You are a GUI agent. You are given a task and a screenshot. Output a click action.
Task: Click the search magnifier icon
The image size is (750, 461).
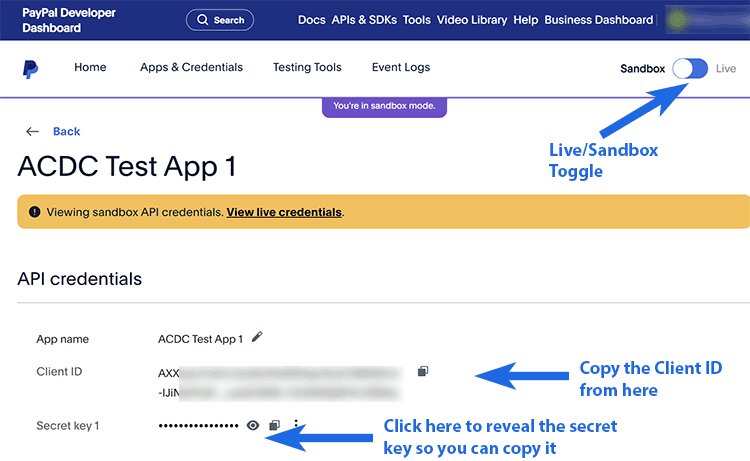pyautogui.click(x=203, y=20)
